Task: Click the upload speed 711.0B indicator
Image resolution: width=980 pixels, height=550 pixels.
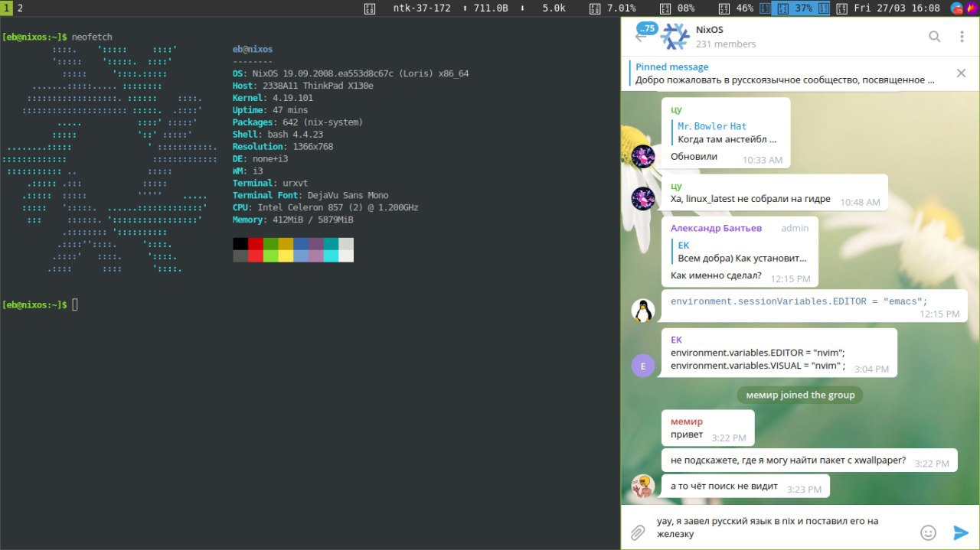Action: click(485, 8)
